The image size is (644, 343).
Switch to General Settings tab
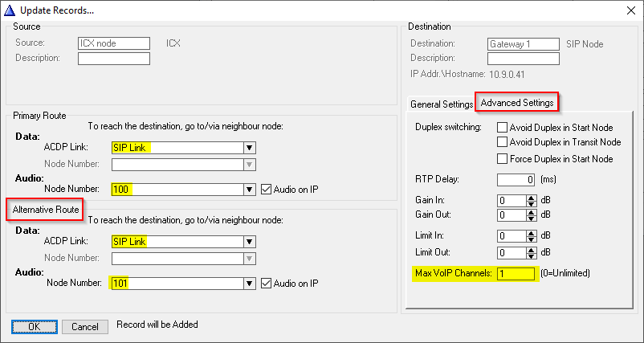pyautogui.click(x=442, y=104)
